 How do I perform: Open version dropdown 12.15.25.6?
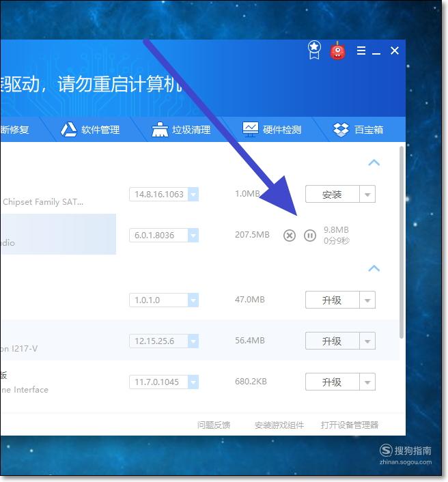(x=193, y=341)
